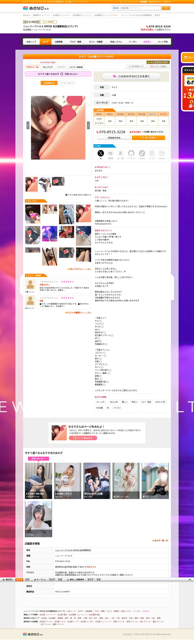This screenshot has width=194, height=644.
Task: Open the underlined shop name link in 店舗基本情報
Action: tap(73, 550)
